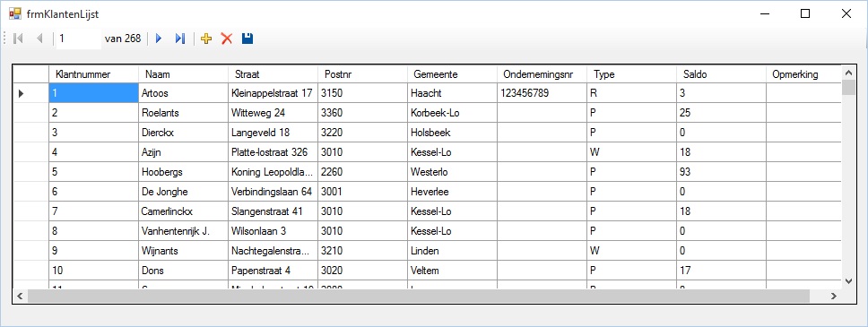Click the Saldo cell '93'

(x=721, y=172)
